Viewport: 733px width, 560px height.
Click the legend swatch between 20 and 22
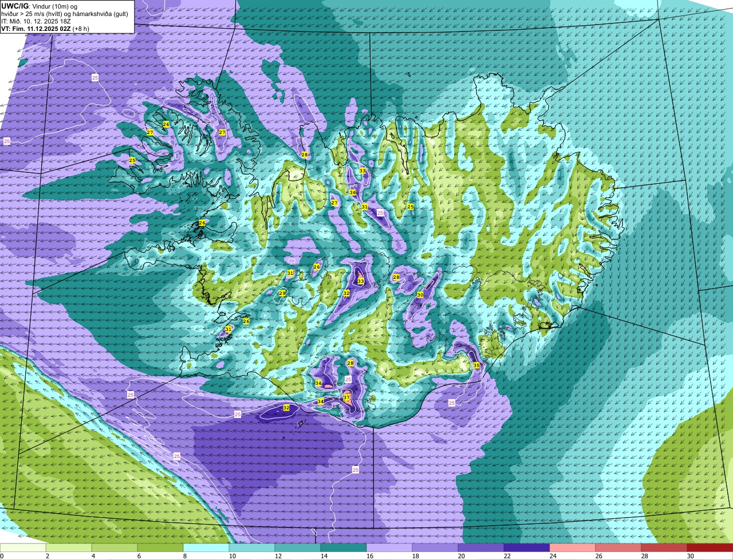pyautogui.click(x=481, y=547)
